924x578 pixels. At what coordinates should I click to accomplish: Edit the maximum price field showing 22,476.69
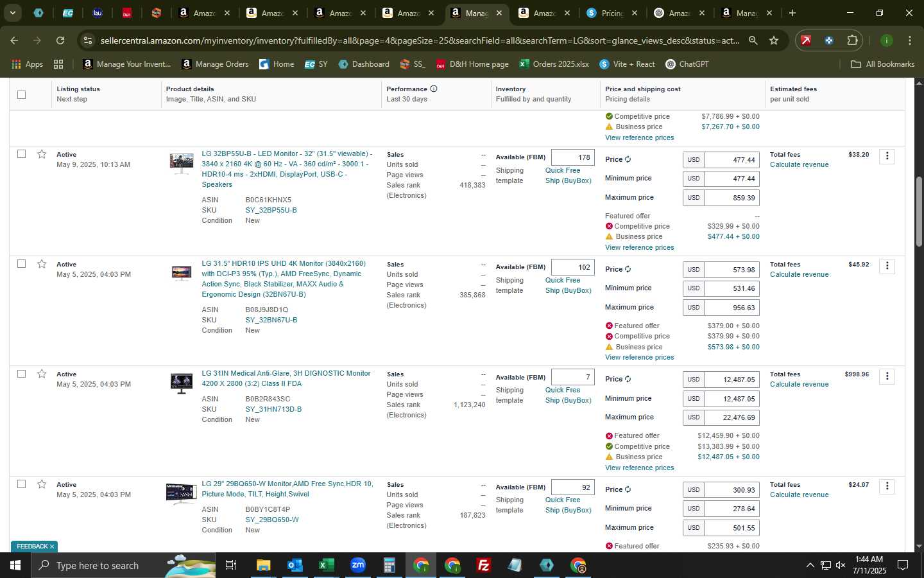[x=732, y=417]
